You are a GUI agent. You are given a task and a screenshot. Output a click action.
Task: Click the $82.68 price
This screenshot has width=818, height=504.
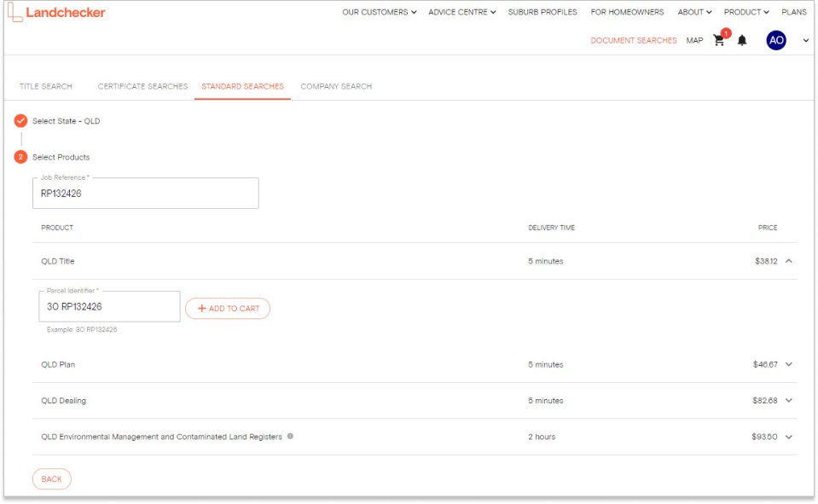tap(765, 400)
